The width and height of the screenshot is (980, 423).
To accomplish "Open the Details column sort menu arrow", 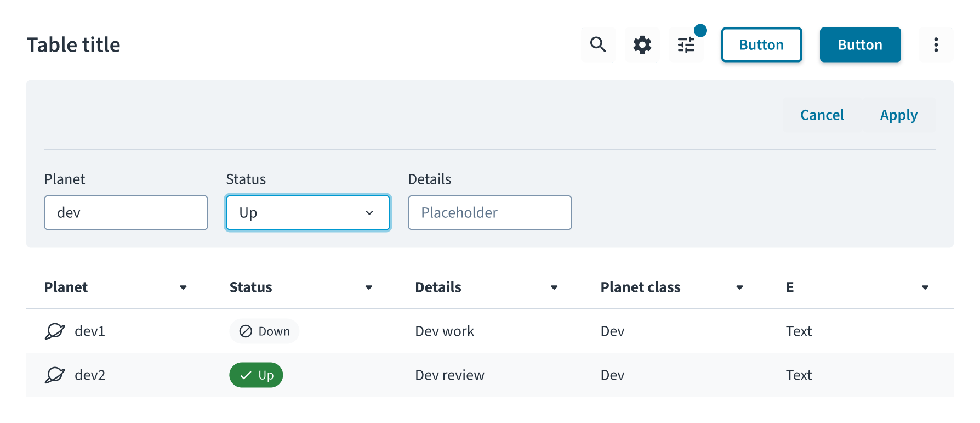I will 554,287.
